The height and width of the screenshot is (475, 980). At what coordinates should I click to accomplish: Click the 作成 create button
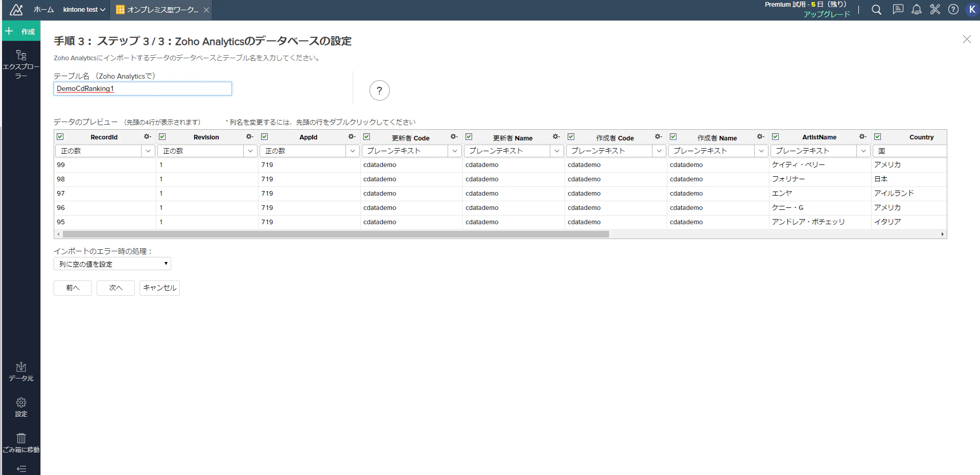(x=21, y=32)
